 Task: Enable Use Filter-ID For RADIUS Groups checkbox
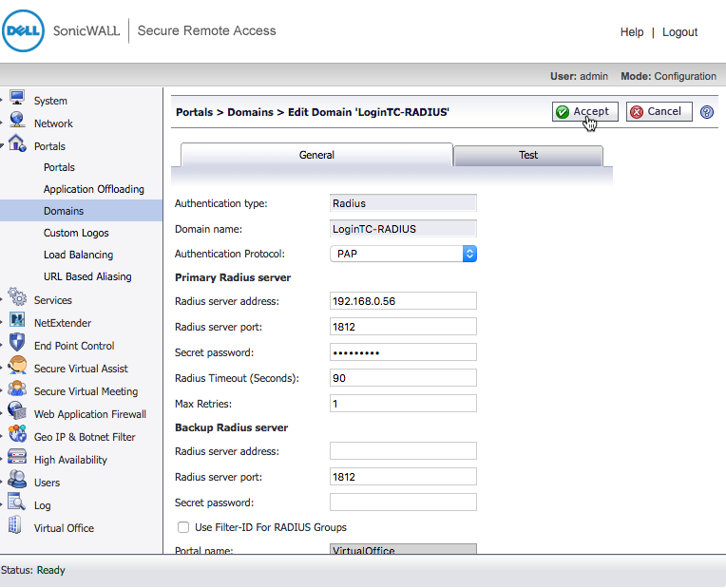[x=183, y=527]
